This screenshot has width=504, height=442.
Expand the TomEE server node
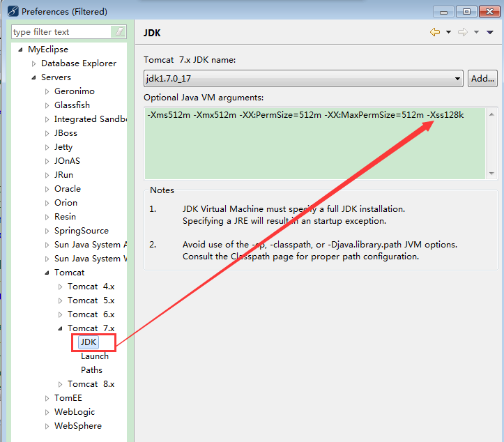(47, 398)
